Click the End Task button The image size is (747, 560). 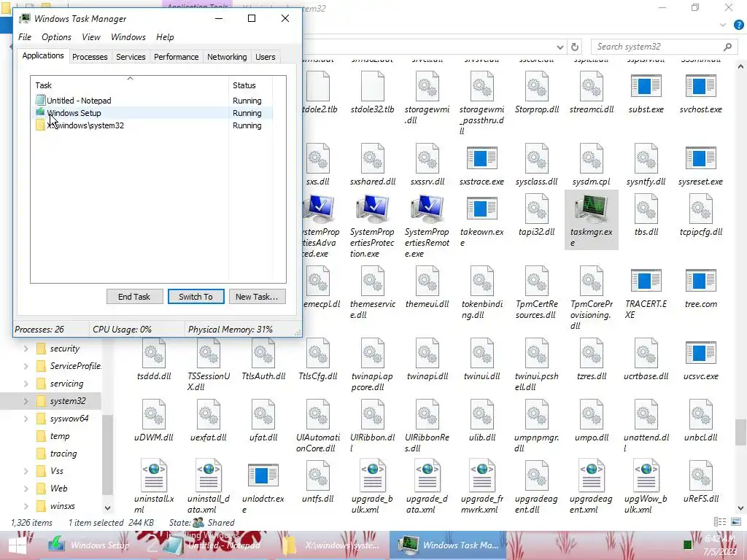tap(134, 297)
